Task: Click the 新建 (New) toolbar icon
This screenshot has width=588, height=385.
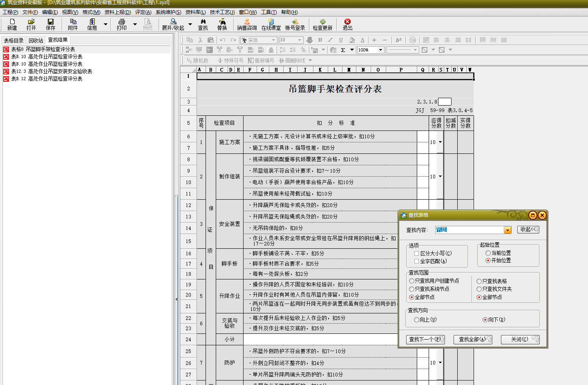Action: [x=12, y=25]
